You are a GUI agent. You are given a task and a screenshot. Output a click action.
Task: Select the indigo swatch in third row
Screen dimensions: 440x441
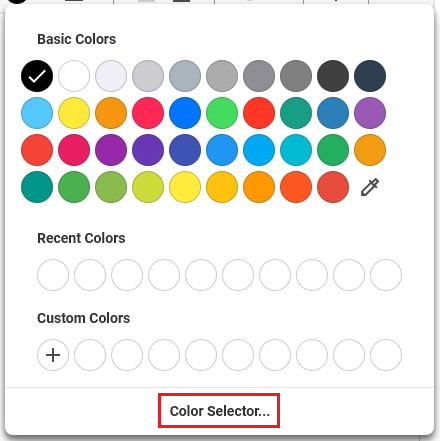pyautogui.click(x=185, y=150)
